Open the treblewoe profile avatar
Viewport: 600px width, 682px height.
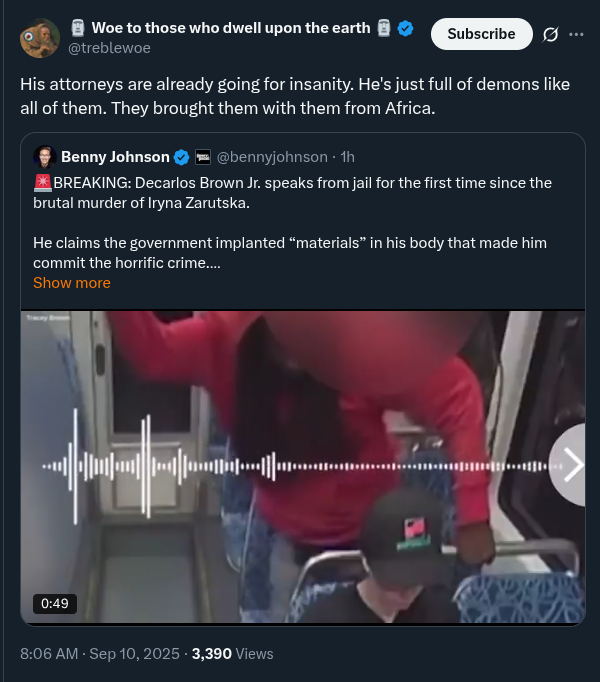point(40,38)
